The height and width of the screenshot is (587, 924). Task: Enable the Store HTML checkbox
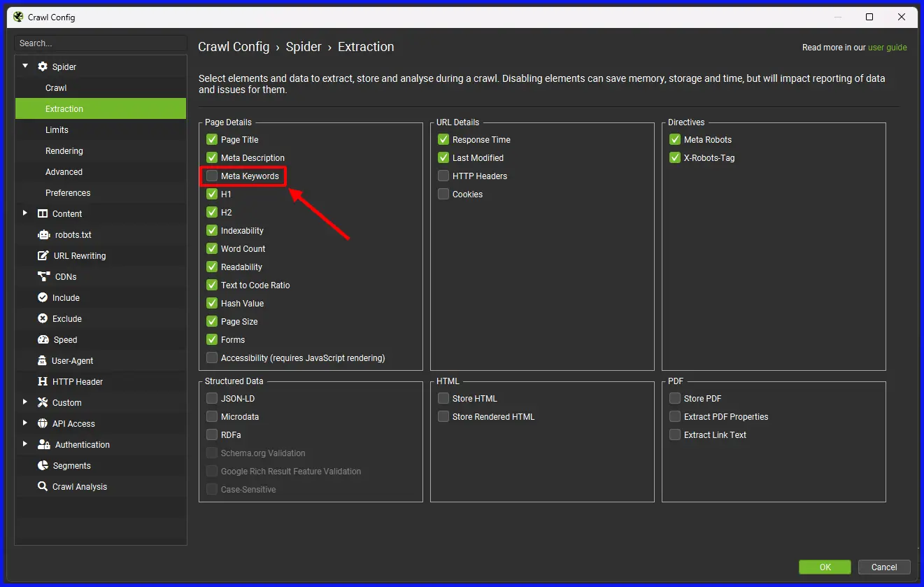443,398
